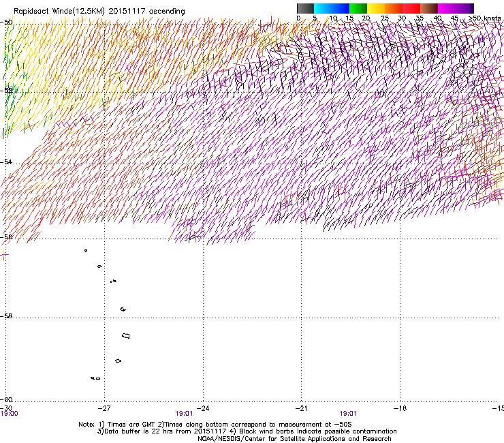
Task: Pick the brown 35-40 knots legend swatch
Action: [429, 8]
